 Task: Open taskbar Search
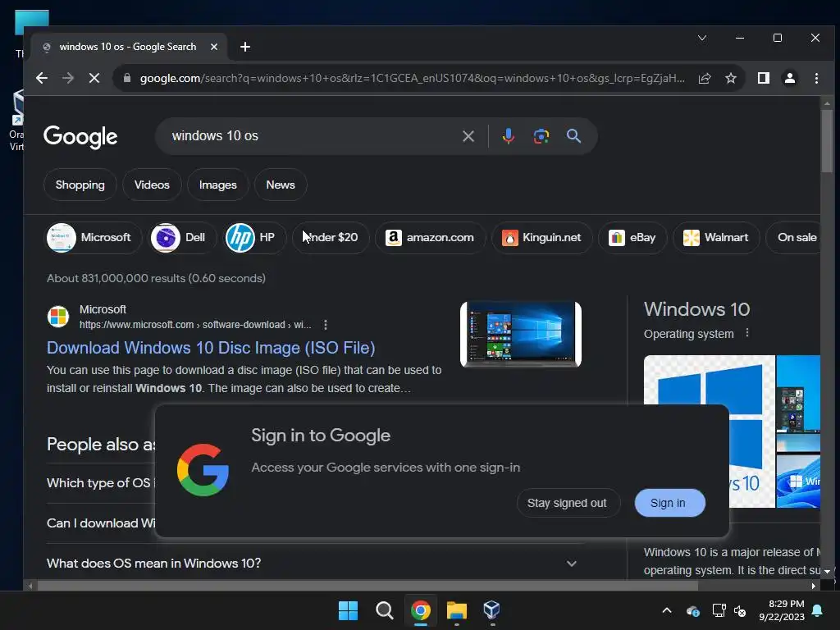384,610
